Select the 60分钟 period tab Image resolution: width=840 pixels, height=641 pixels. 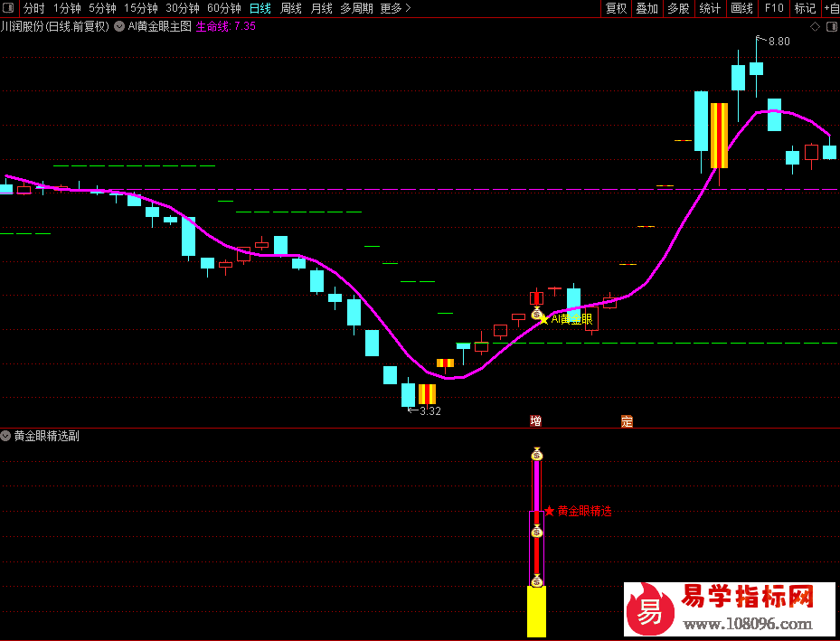223,8
